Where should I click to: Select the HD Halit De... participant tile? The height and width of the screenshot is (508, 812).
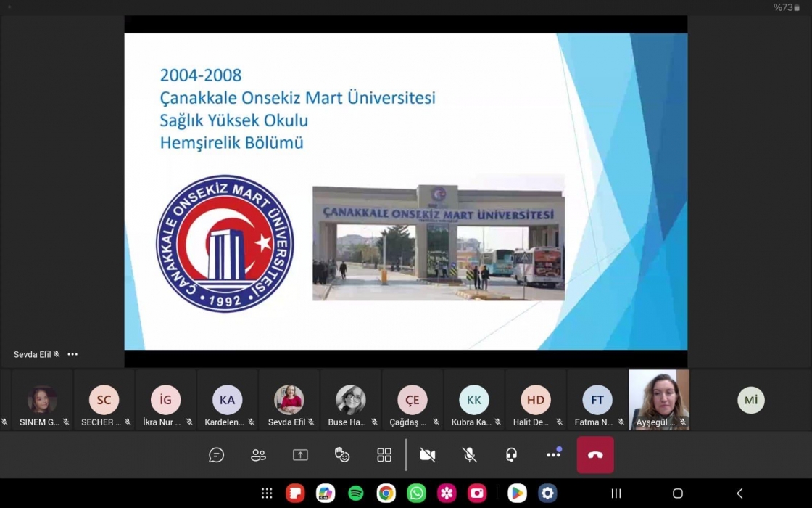[536, 400]
